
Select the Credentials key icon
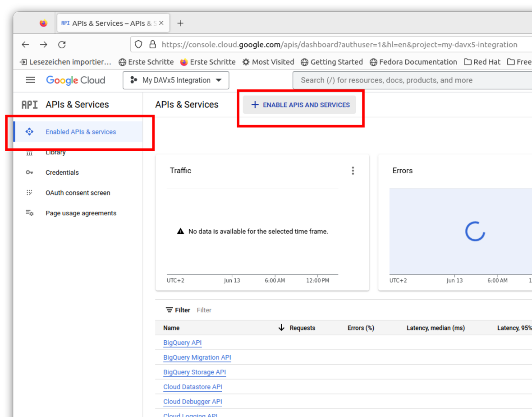(29, 172)
